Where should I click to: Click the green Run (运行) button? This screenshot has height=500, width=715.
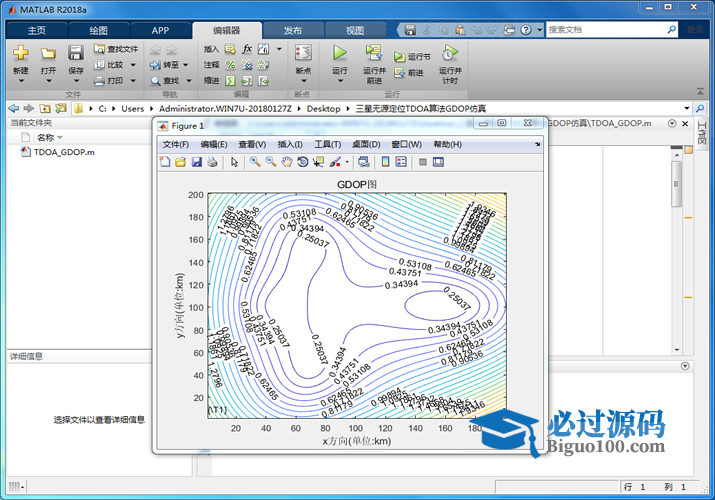coord(339,53)
